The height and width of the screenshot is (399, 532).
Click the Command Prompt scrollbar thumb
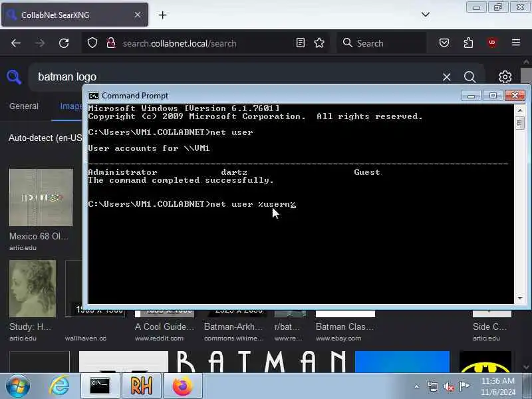[520, 122]
